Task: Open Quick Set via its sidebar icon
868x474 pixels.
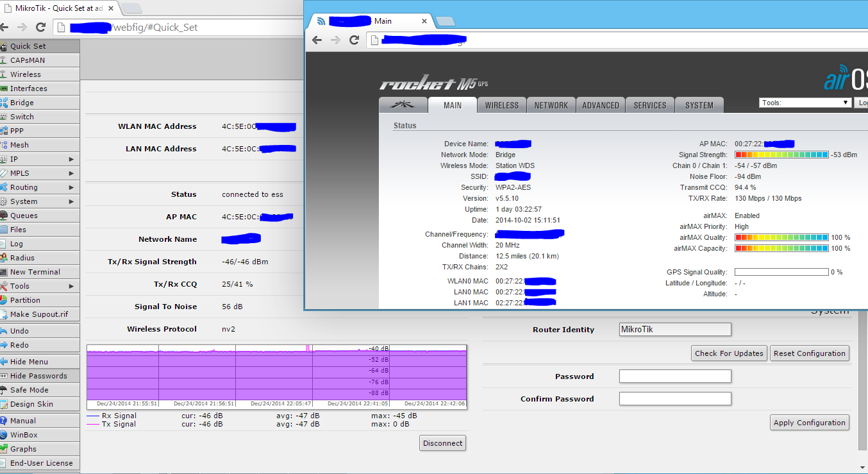Action: pos(4,46)
